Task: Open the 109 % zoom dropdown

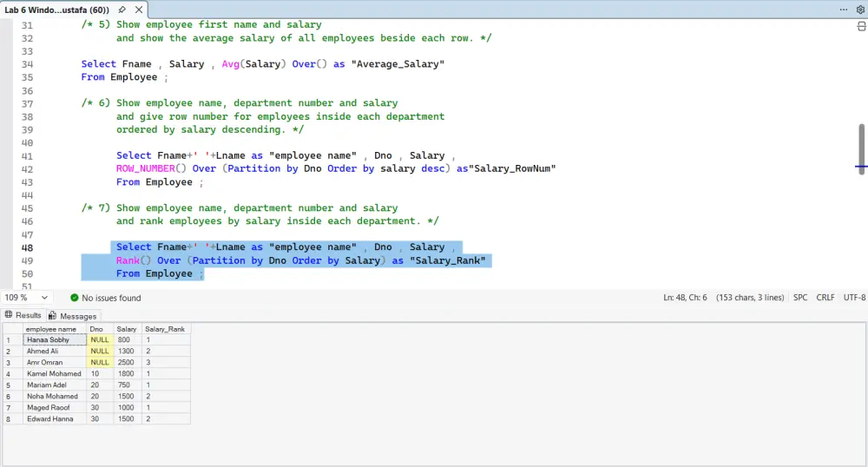Action: [25, 298]
